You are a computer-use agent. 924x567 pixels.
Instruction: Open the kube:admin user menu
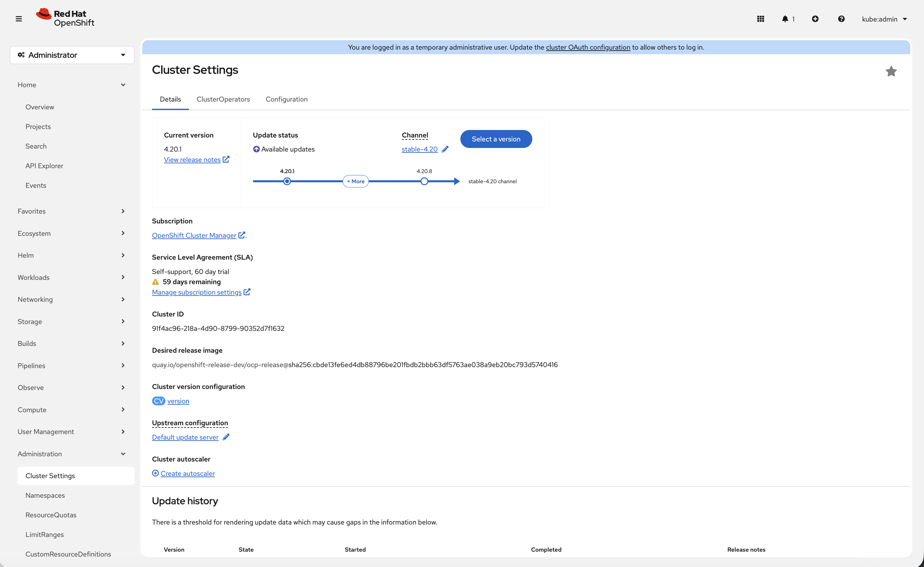click(x=884, y=19)
